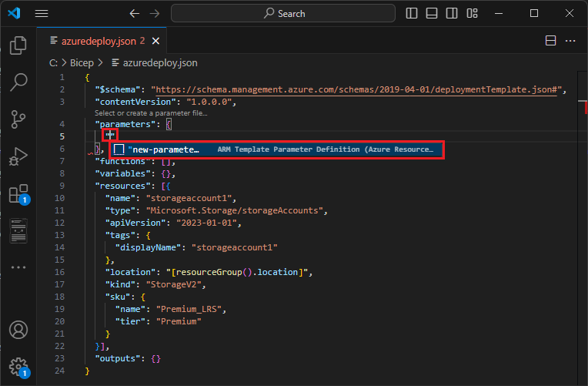Click the "tier" key on line 20
588x386 pixels.
tap(130, 321)
